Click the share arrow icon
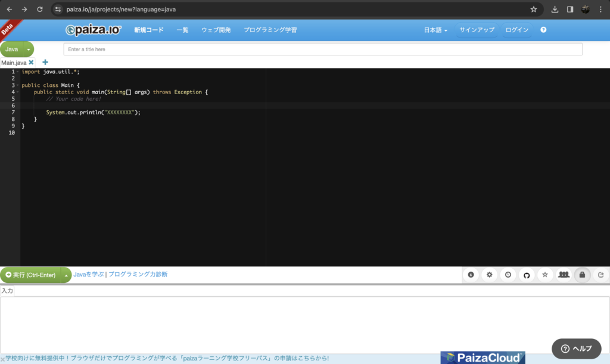Screen dimensions: 610x364 (x=600, y=275)
